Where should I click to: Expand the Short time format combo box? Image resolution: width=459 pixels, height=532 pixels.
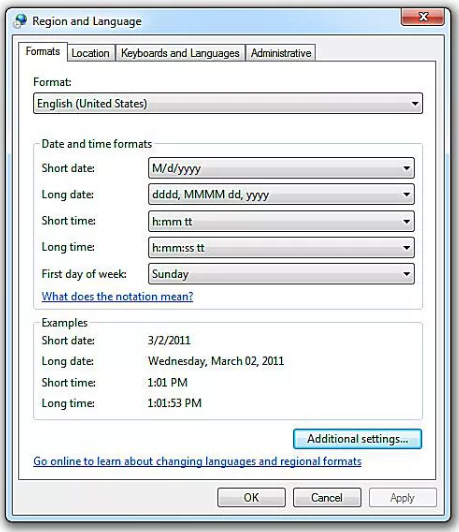[281, 221]
